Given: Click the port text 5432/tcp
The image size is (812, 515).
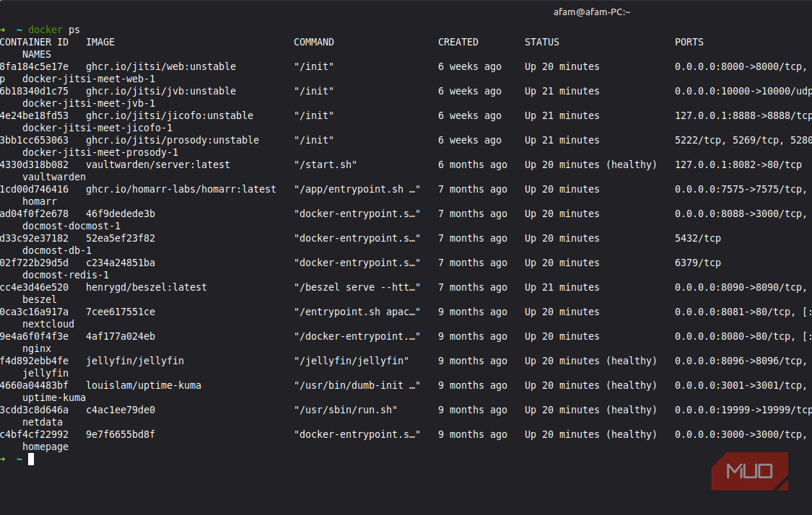Looking at the screenshot, I should click(697, 239).
